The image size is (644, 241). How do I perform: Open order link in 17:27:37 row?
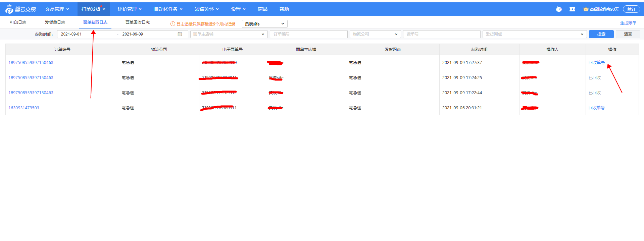click(x=31, y=63)
